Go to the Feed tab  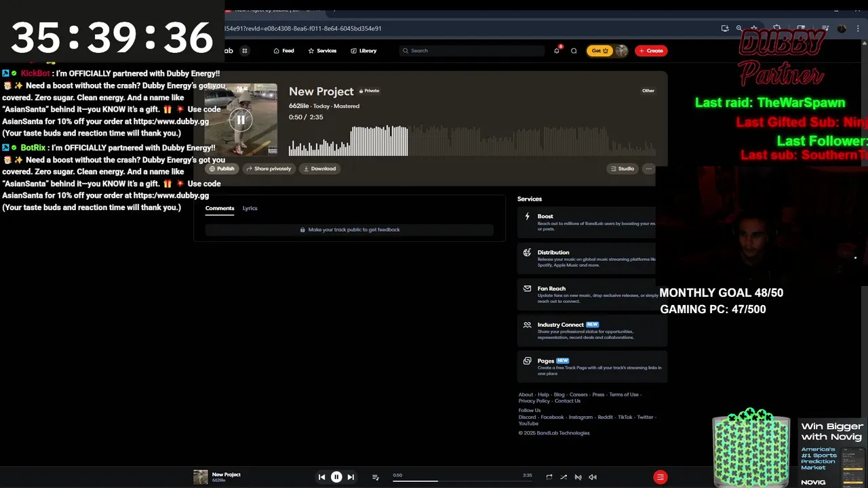click(283, 51)
